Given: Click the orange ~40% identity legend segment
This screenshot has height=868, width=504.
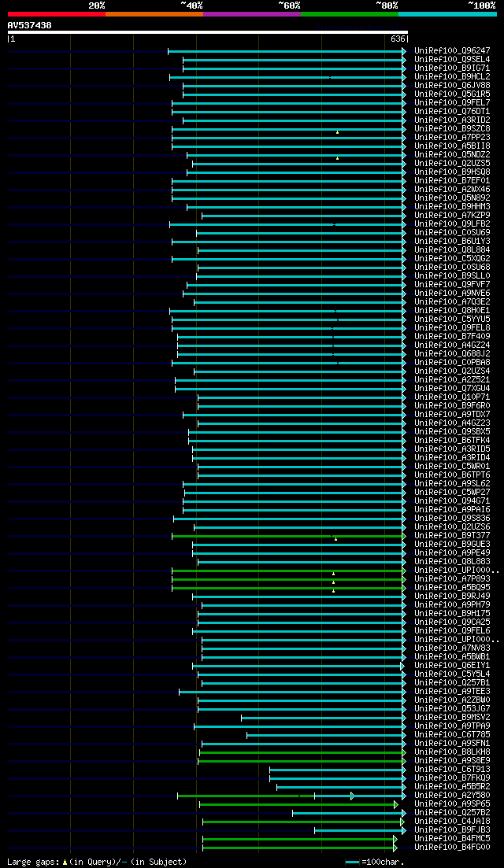Looking at the screenshot, I should coord(154,14).
